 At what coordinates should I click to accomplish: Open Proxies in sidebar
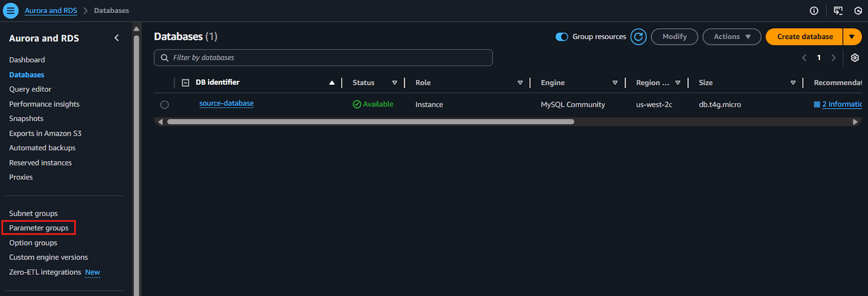tap(21, 177)
